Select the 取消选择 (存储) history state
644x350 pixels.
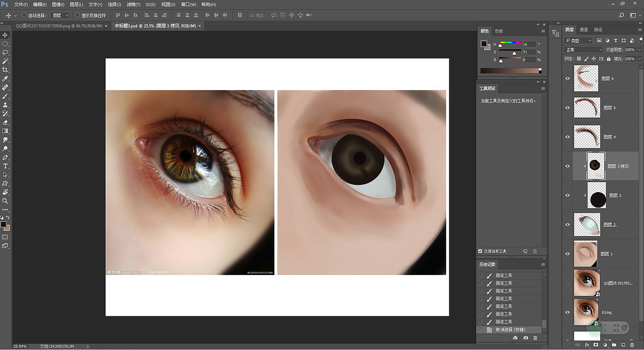tap(510, 329)
